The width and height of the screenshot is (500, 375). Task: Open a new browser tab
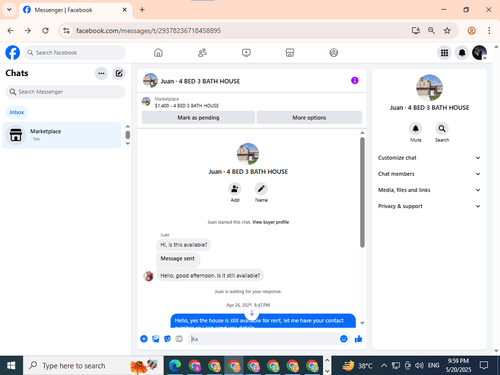142,10
